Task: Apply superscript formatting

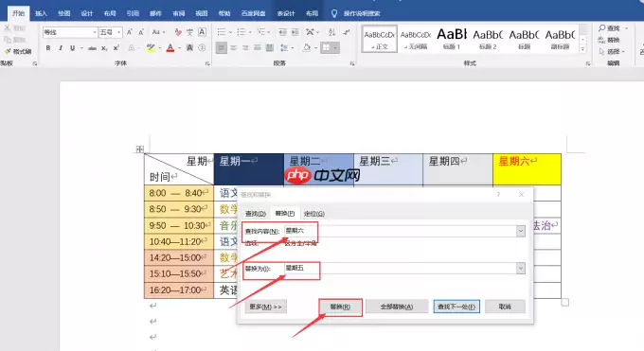Action: (116, 48)
